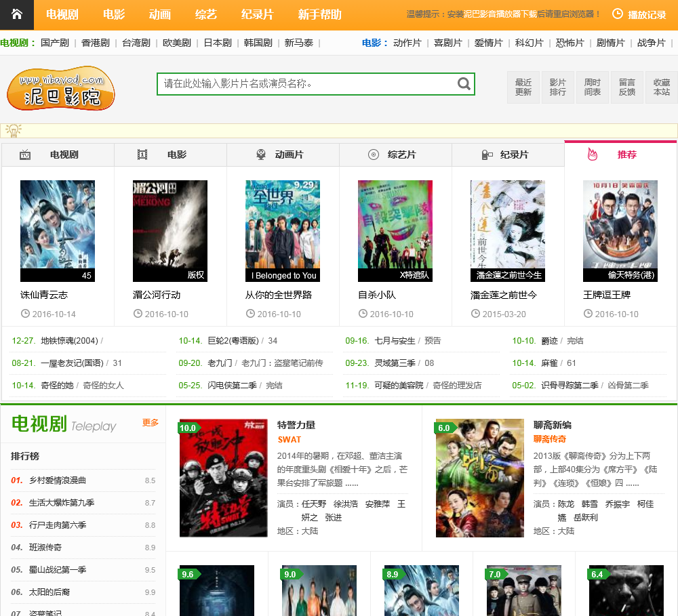Screen dimensions: 678x616
Task: Open the 自杀小队 poster
Action: click(x=395, y=231)
